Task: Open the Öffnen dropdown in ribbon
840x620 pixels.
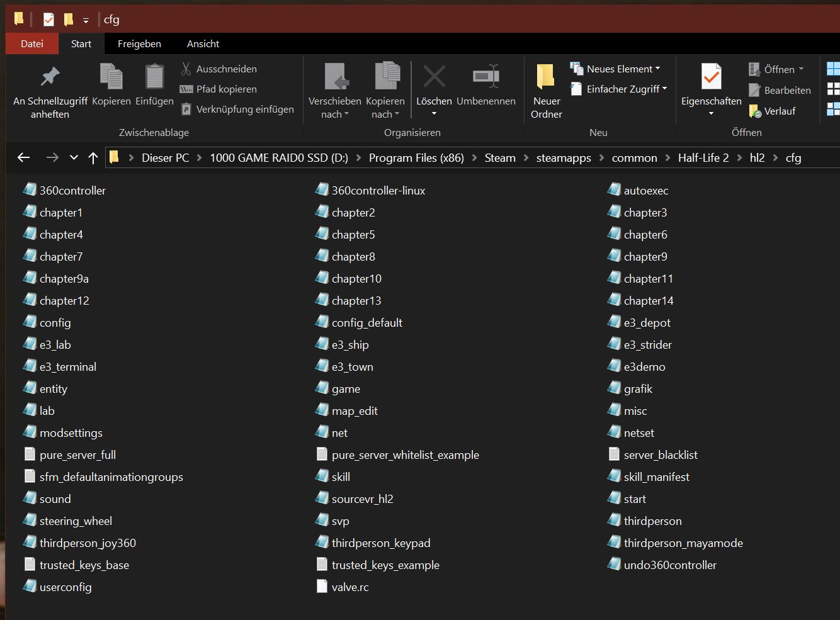Action: [x=776, y=69]
